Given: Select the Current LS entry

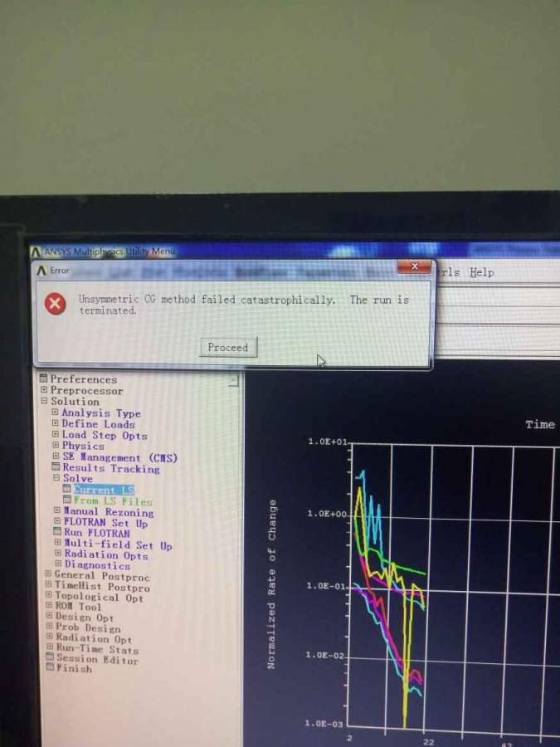Looking at the screenshot, I should pyautogui.click(x=104, y=490).
